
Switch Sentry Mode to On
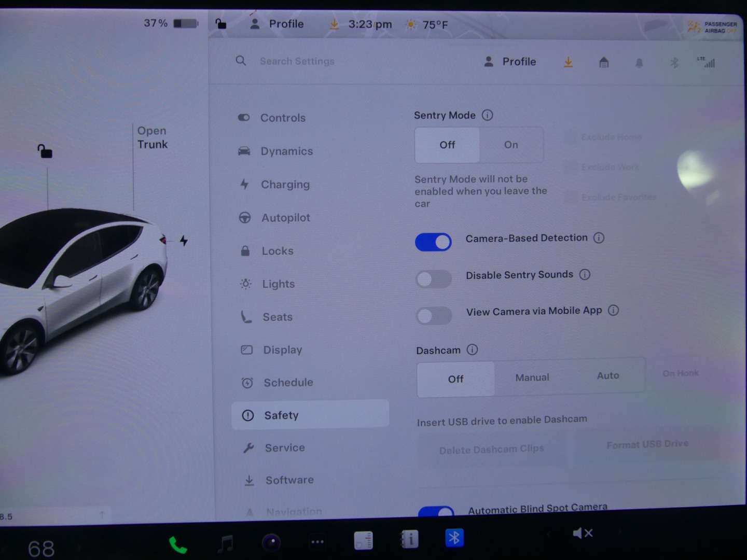511,145
